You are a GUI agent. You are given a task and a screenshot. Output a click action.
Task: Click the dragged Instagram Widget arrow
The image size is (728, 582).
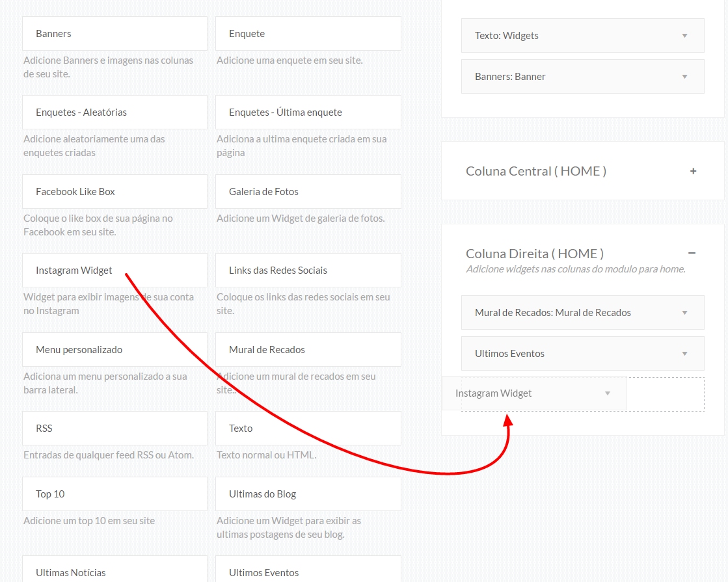click(608, 393)
